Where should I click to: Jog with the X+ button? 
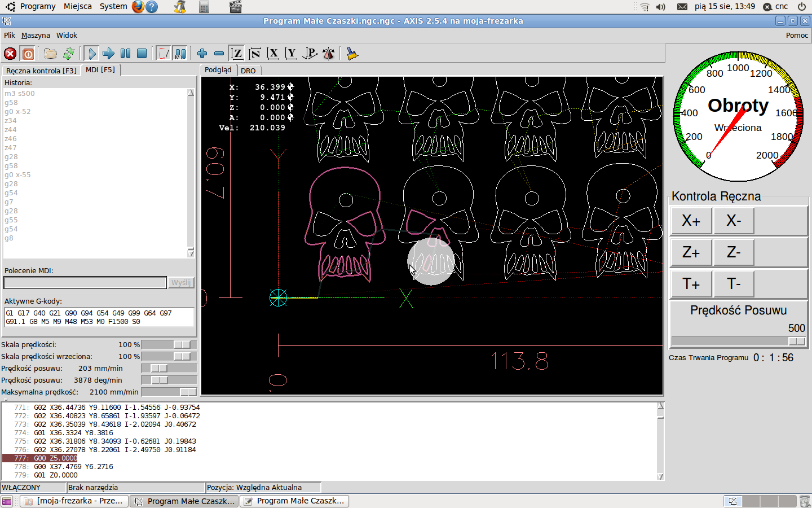(691, 221)
